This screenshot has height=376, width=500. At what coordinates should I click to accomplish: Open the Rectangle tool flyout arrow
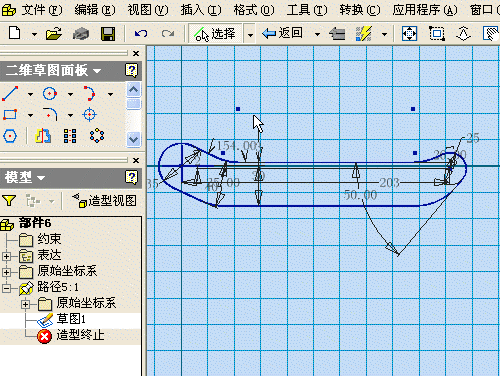coord(30,115)
